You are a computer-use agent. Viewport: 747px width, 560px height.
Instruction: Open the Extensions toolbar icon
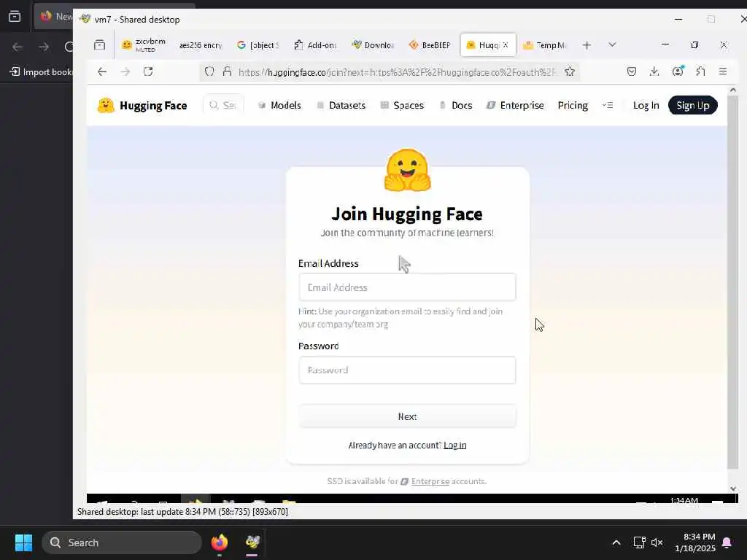[700, 72]
